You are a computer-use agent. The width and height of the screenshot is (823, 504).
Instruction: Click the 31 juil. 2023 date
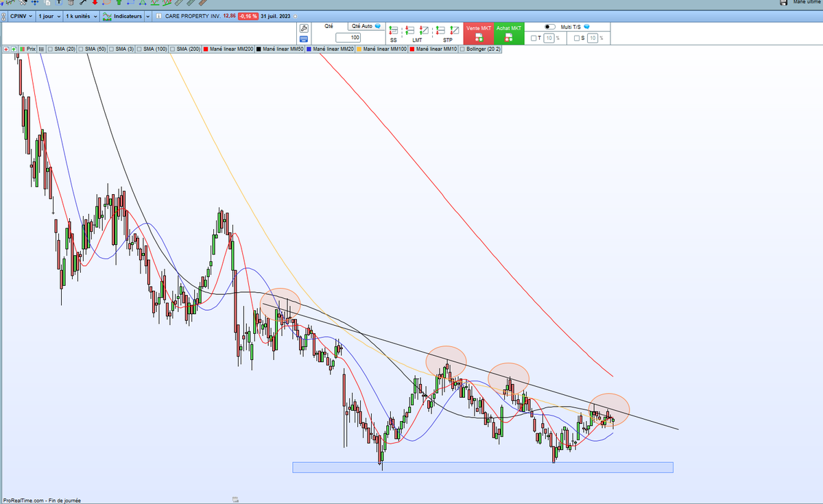click(x=275, y=16)
